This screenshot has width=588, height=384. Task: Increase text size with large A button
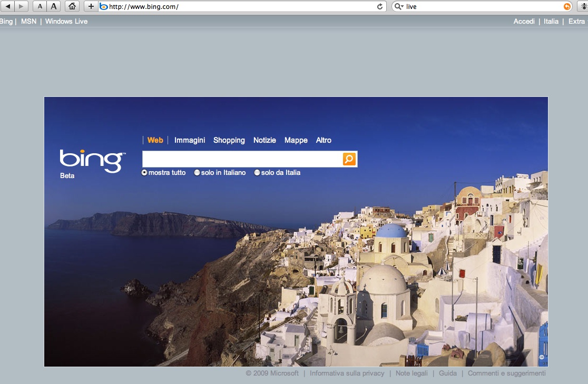point(54,6)
